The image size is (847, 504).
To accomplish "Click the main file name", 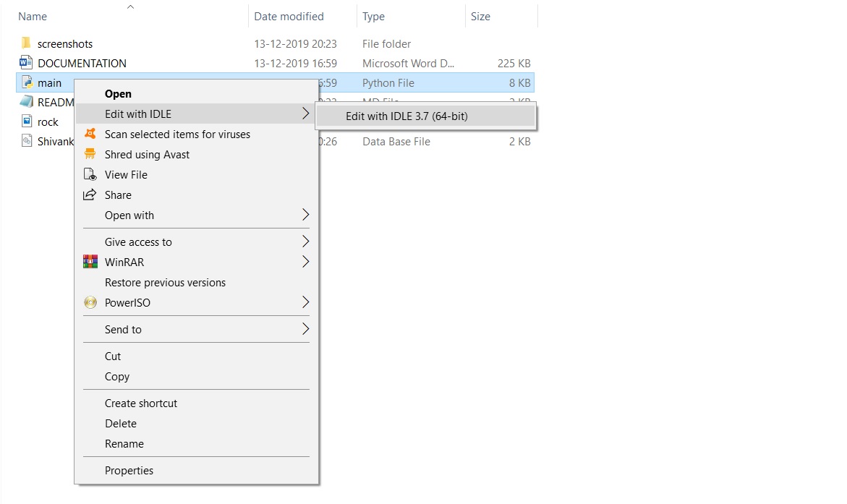I will pos(49,82).
